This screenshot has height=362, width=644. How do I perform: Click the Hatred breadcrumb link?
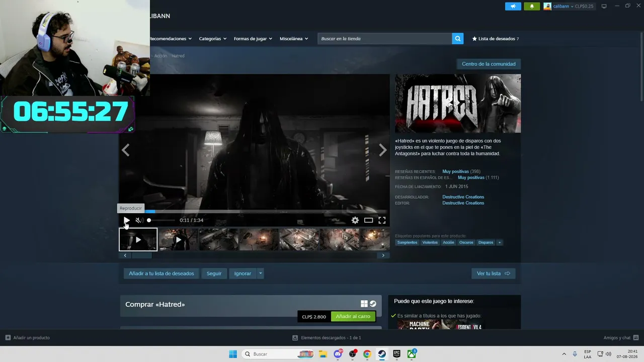[178, 56]
